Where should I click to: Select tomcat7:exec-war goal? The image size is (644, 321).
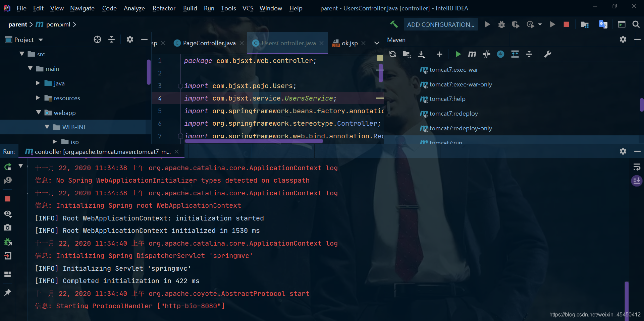pyautogui.click(x=453, y=70)
